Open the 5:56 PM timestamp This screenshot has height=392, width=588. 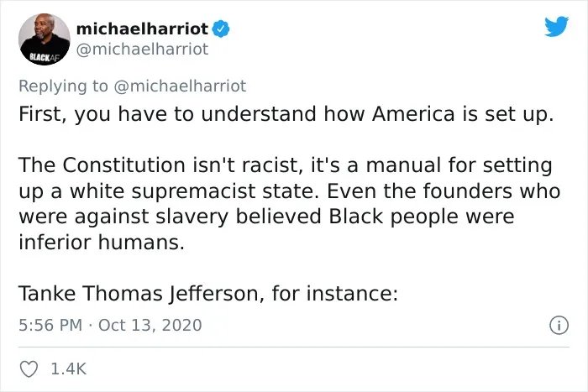point(50,325)
